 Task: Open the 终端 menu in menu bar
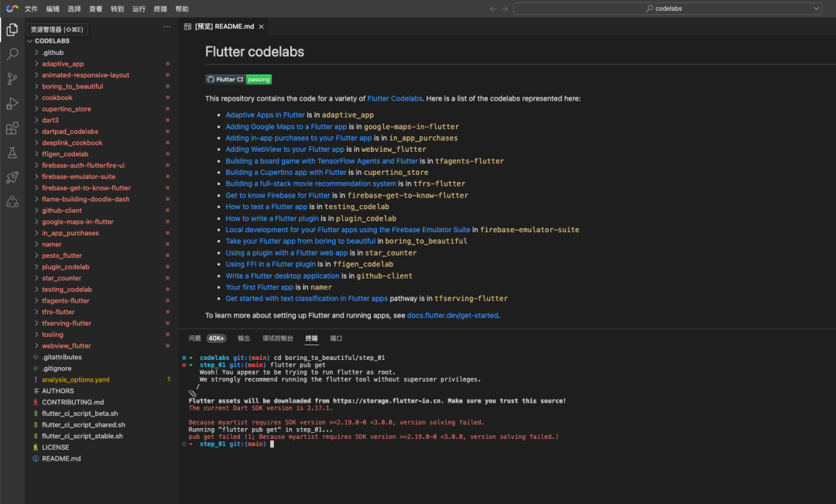tap(160, 9)
